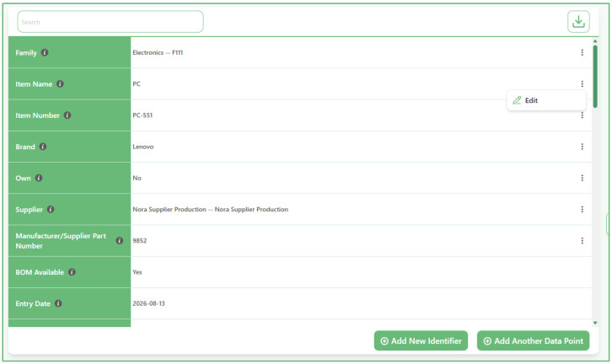Click the BOM Available info icon
612x364 pixels.
pyautogui.click(x=72, y=272)
